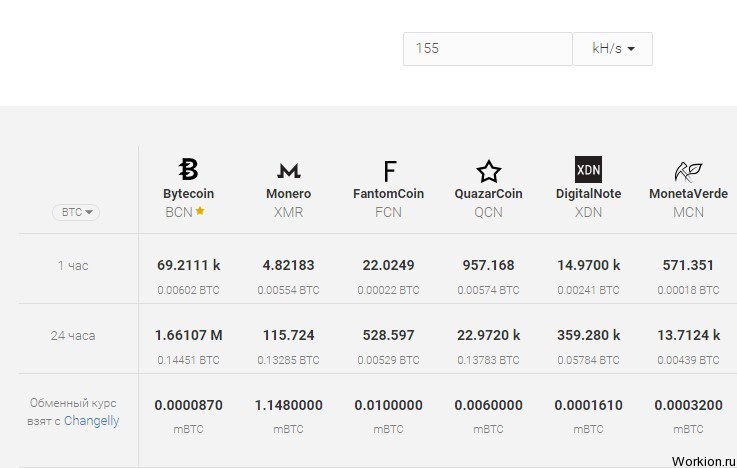Viewport: 737px width, 468px height.
Task: Select the Monero coin name
Action: point(289,194)
